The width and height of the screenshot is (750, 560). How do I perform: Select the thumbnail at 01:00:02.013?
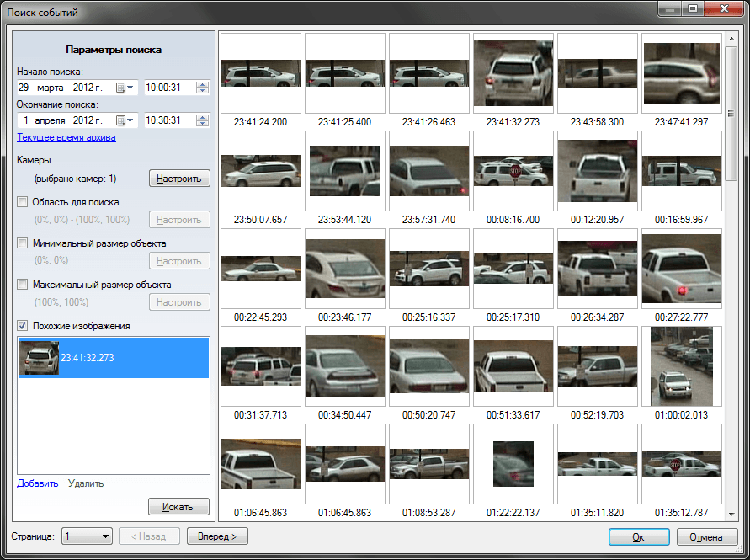pos(682,367)
